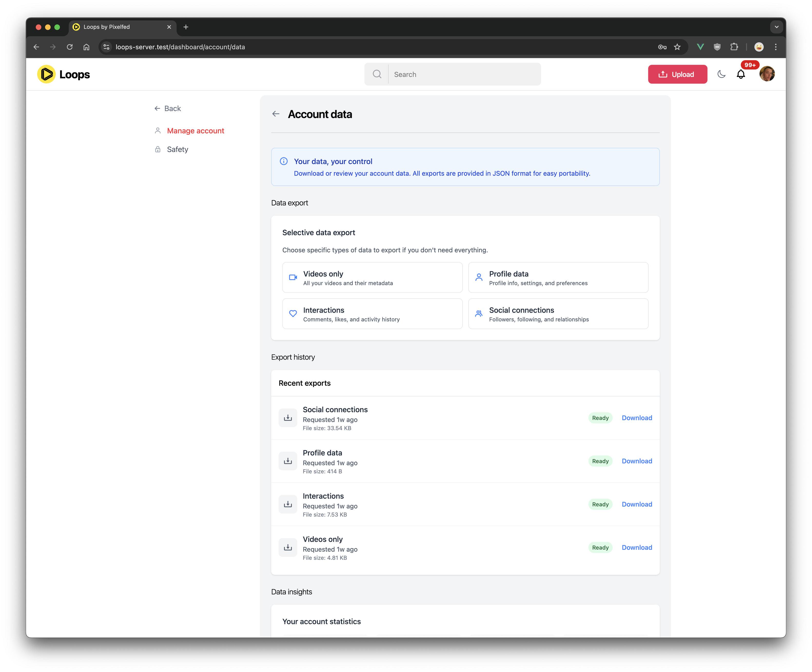Open site information icon in address bar

pos(106,47)
